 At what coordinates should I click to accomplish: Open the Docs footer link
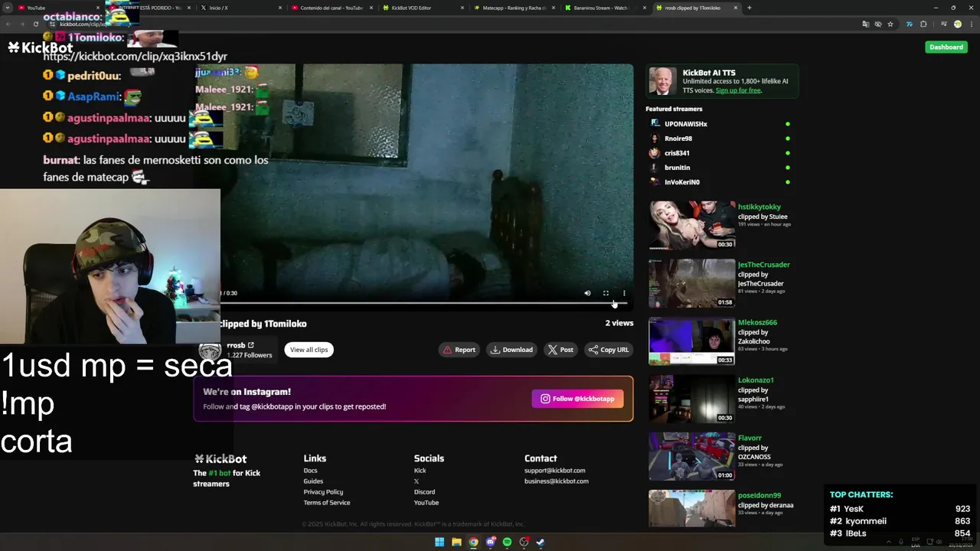click(310, 471)
